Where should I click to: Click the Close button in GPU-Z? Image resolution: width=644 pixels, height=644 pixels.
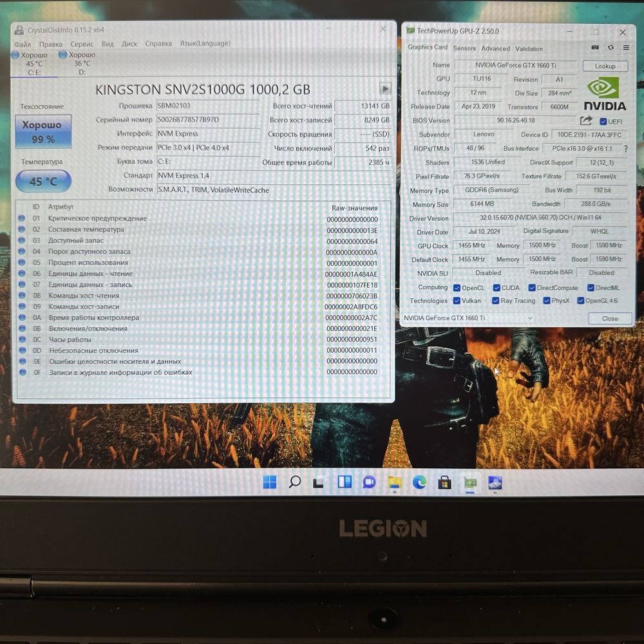tap(609, 318)
